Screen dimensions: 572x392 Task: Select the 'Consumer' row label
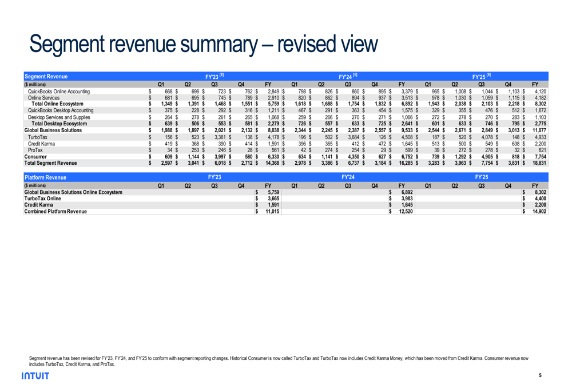point(35,157)
